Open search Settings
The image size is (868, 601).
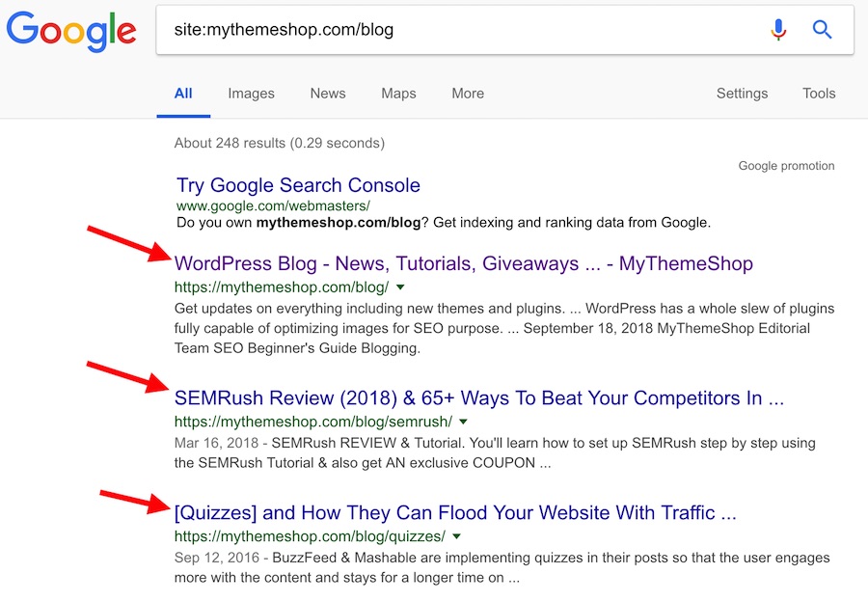pyautogui.click(x=742, y=94)
